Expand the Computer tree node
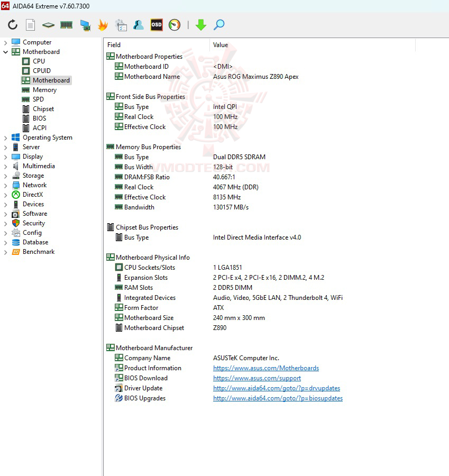The width and height of the screenshot is (449, 476). pos(5,42)
